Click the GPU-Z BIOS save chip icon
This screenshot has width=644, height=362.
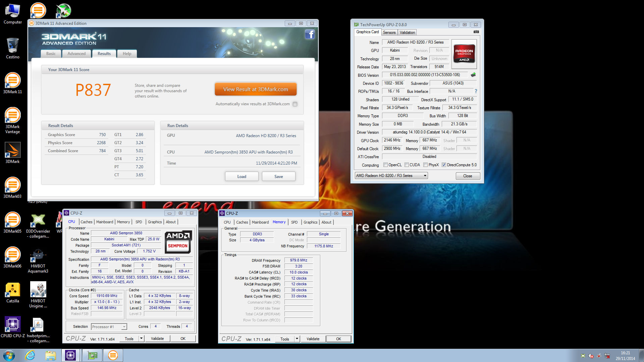(x=473, y=75)
